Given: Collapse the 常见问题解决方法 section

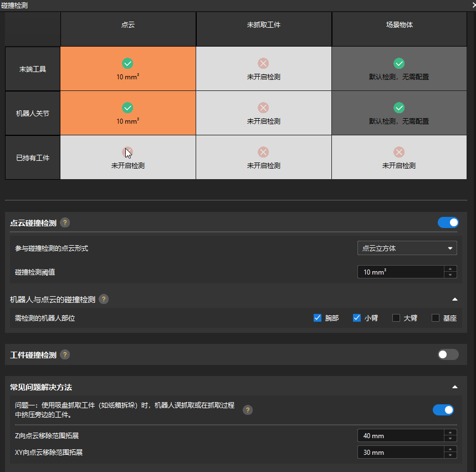Looking at the screenshot, I should coord(455,388).
